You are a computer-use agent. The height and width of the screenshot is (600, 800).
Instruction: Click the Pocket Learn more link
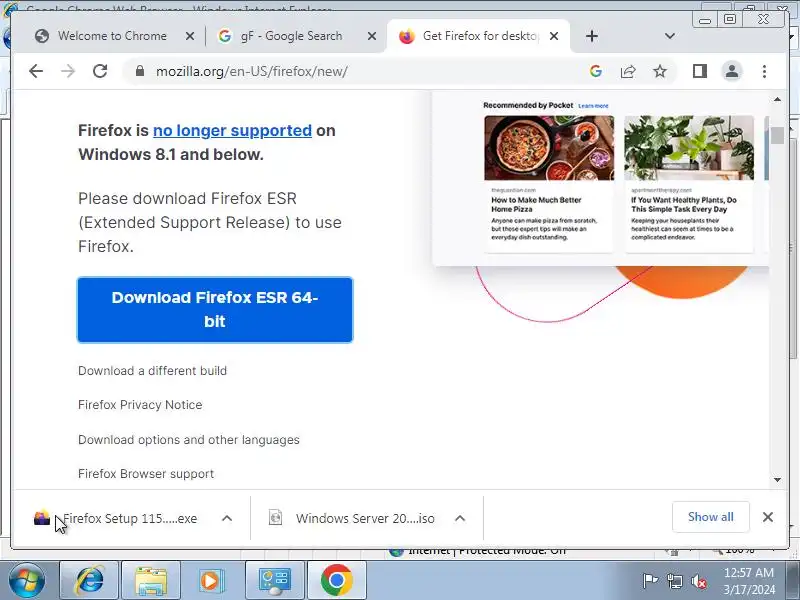point(593,106)
